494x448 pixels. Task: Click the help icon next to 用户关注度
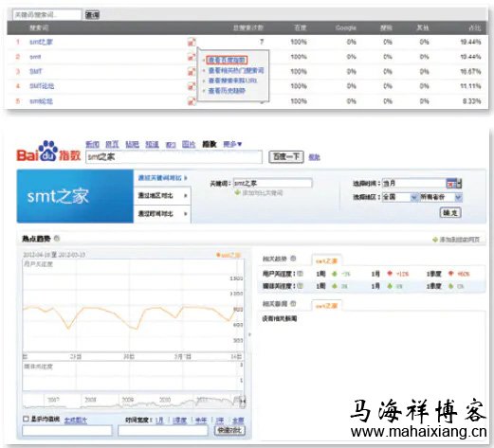pos(300,274)
